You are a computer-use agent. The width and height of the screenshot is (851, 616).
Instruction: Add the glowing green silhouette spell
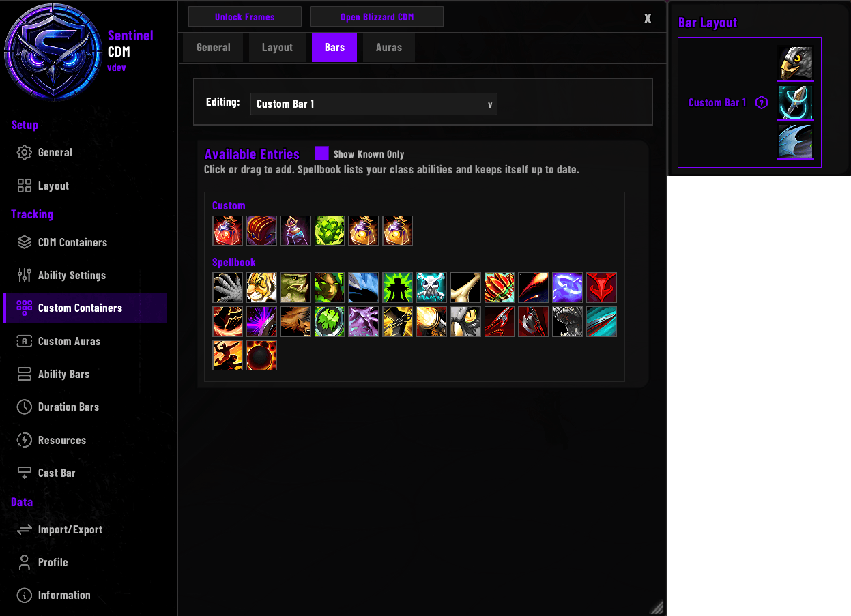tap(398, 287)
